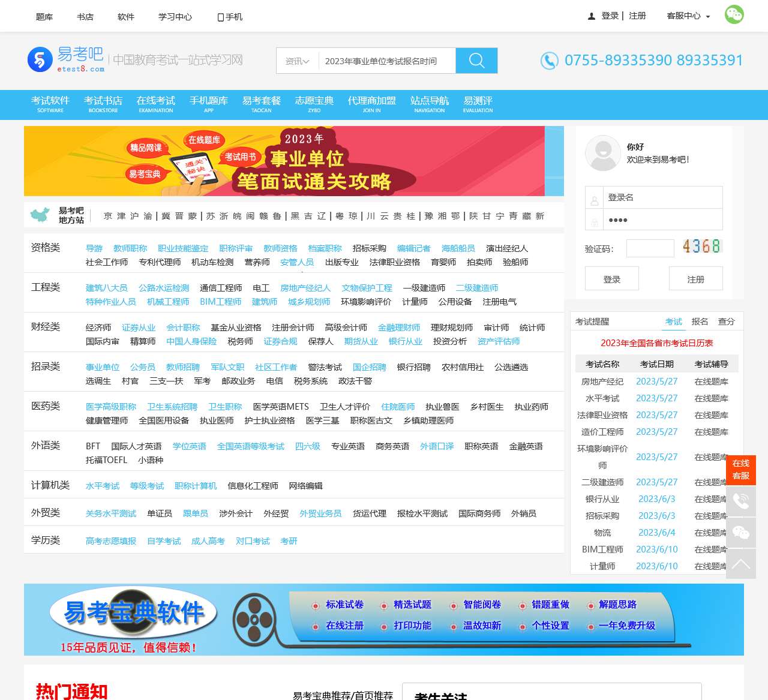The height and width of the screenshot is (700, 768).
Task: Open the green WeChat icon top right
Action: (x=734, y=14)
